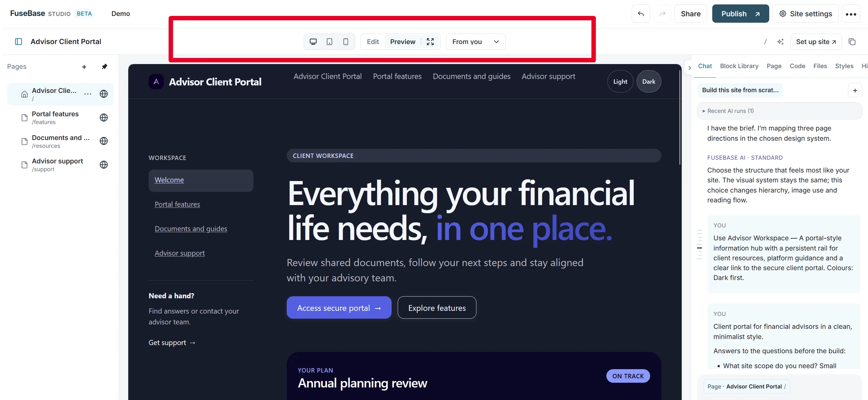868x400 pixels.
Task: Switch to the Styles tab
Action: point(844,66)
